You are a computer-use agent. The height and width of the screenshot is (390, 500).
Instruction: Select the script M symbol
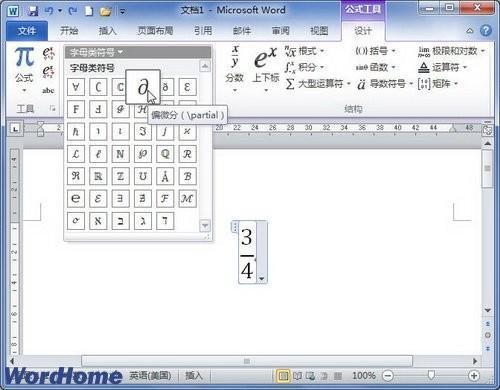click(187, 199)
